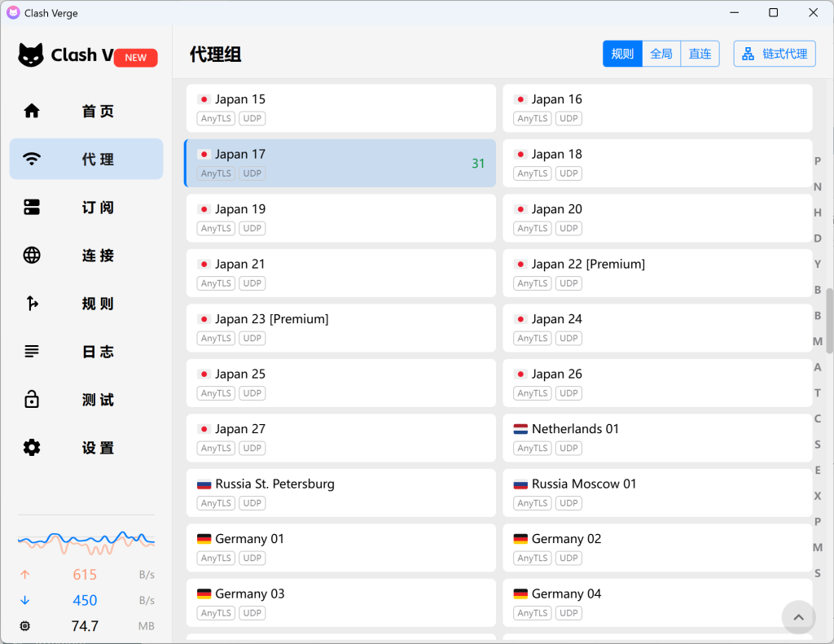The width and height of the screenshot is (834, 644).
Task: Switch to 全局 global mode
Action: 661,54
